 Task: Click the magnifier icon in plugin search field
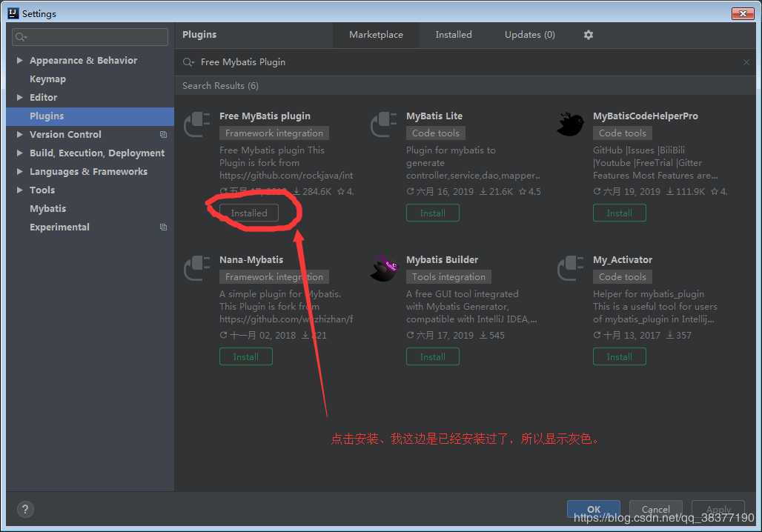(188, 62)
